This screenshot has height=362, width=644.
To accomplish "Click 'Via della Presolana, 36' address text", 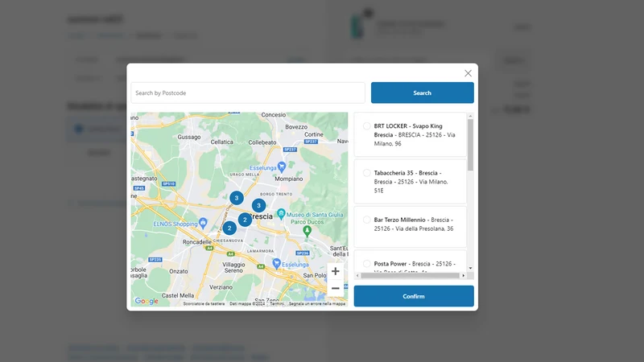I will pos(424,228).
